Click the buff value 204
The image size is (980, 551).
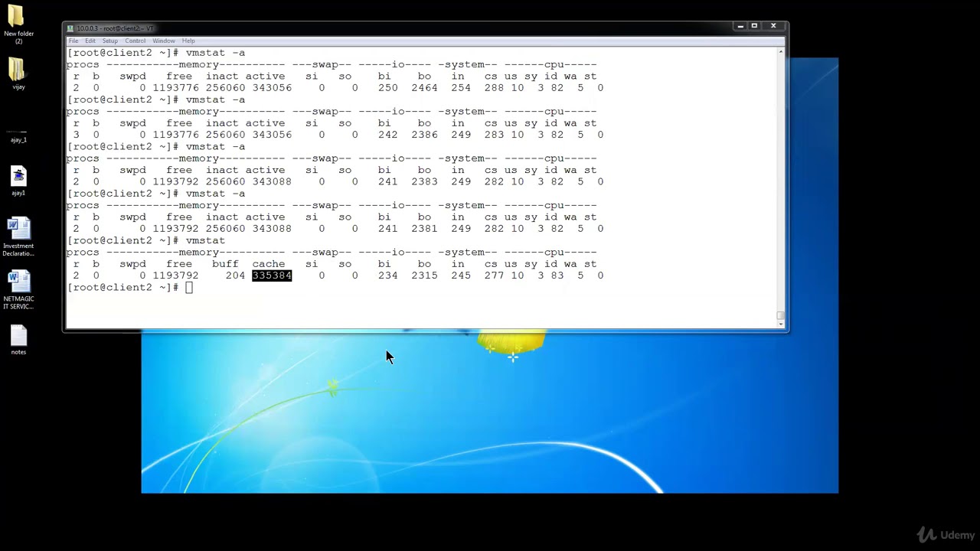(x=235, y=275)
